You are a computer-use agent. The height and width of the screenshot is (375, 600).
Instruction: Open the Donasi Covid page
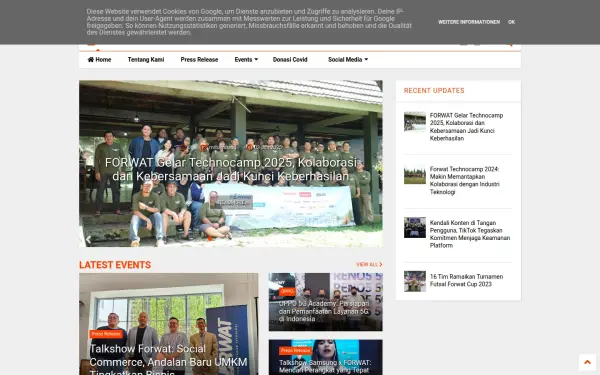coord(290,60)
